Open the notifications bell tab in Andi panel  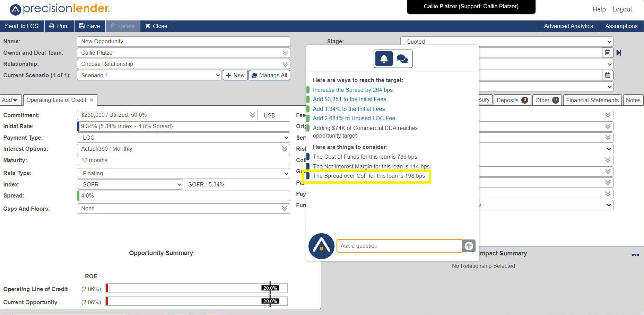[x=384, y=59]
